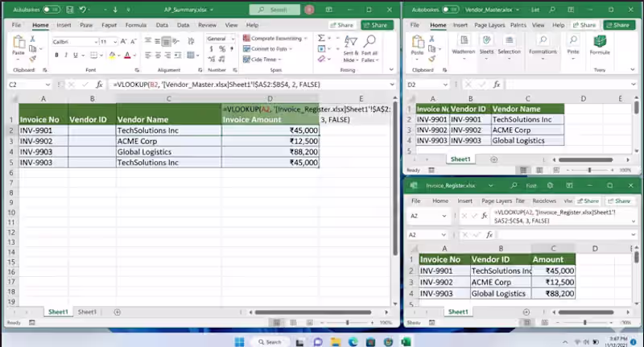Screen dimensions: 644x347
Task: Click the Format Painter brush in AP_Summary
Action: (x=32, y=59)
